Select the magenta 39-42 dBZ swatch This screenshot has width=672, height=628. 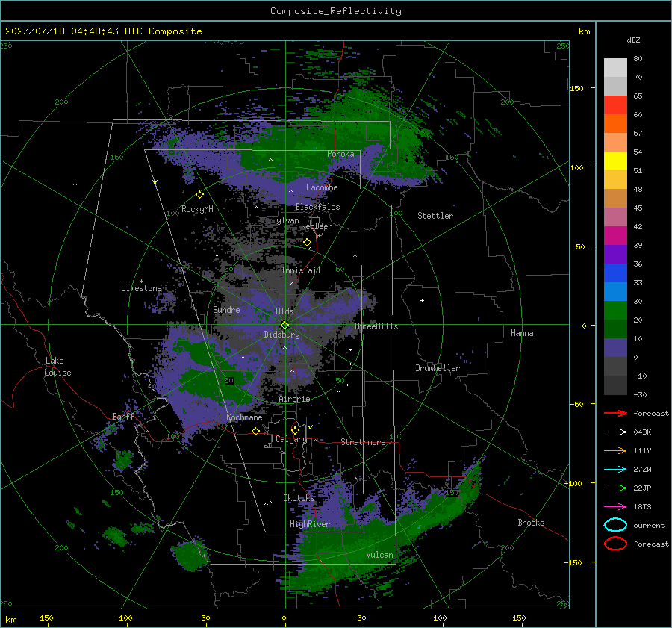(x=615, y=236)
